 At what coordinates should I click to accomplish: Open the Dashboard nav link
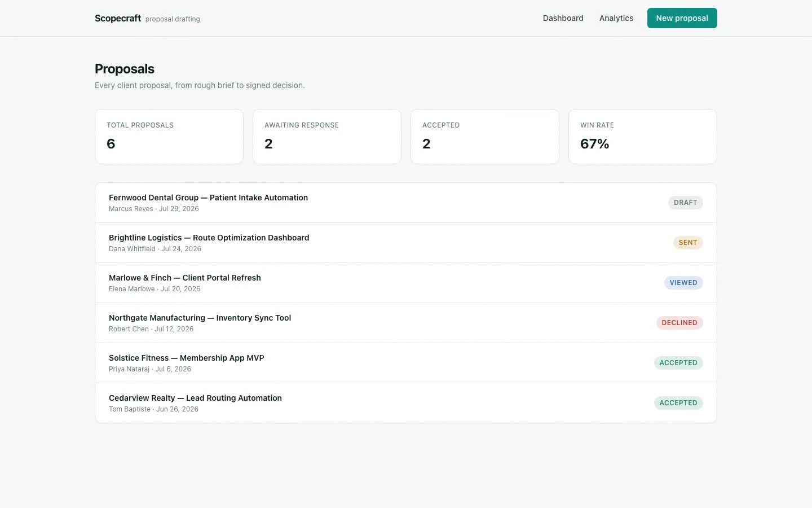click(563, 18)
